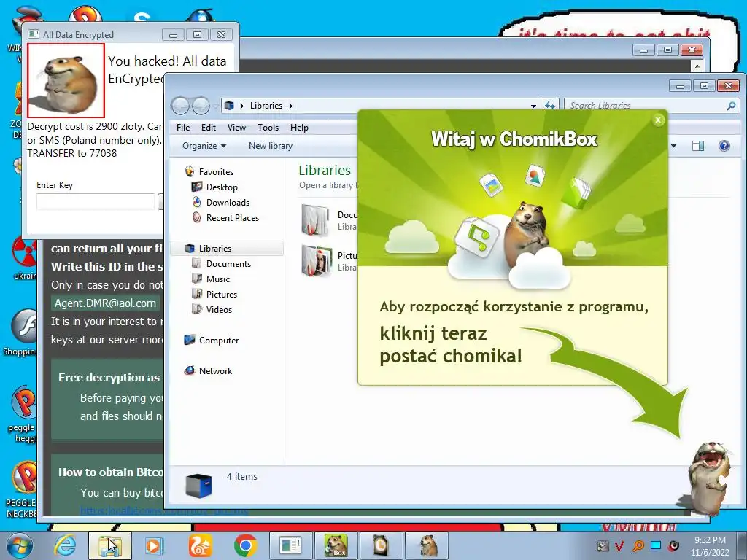
Task: Close the Witaj w ChomikBox popup
Action: coord(659,120)
